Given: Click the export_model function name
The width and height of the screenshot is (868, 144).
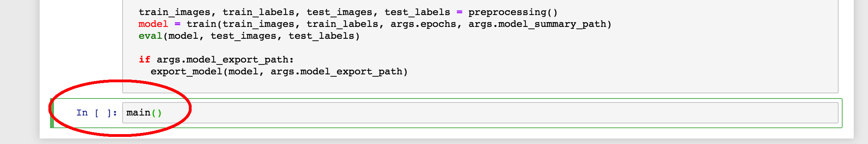Looking at the screenshot, I should 186,72.
